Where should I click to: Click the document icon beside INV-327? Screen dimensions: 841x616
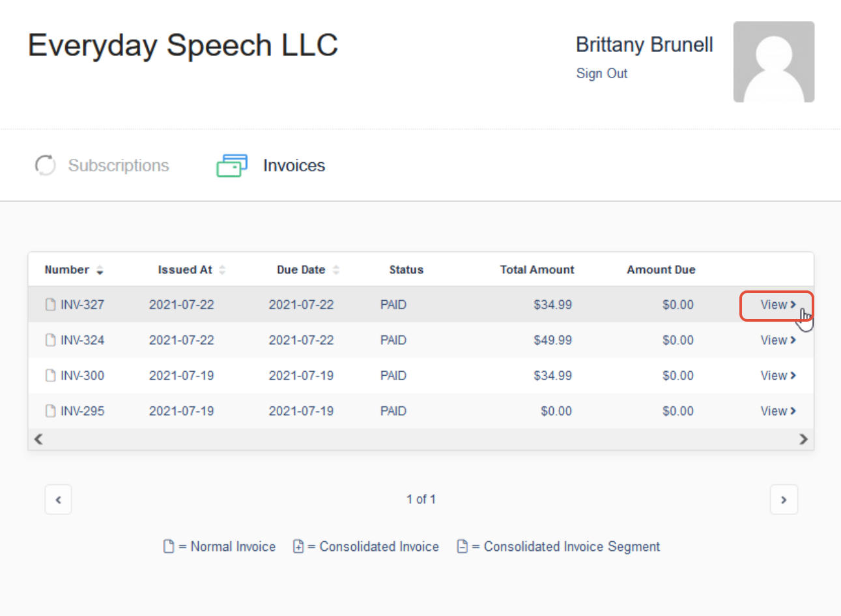point(50,305)
